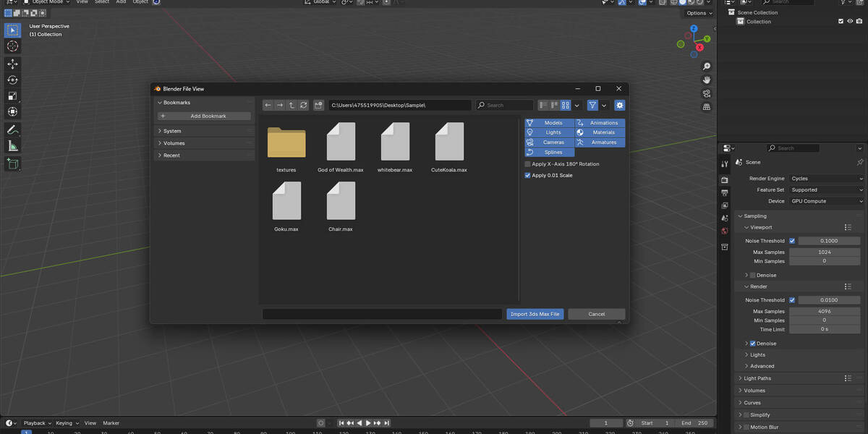The image size is (868, 434).
Task: Disable the Render Denoise checkbox
Action: 753,344
